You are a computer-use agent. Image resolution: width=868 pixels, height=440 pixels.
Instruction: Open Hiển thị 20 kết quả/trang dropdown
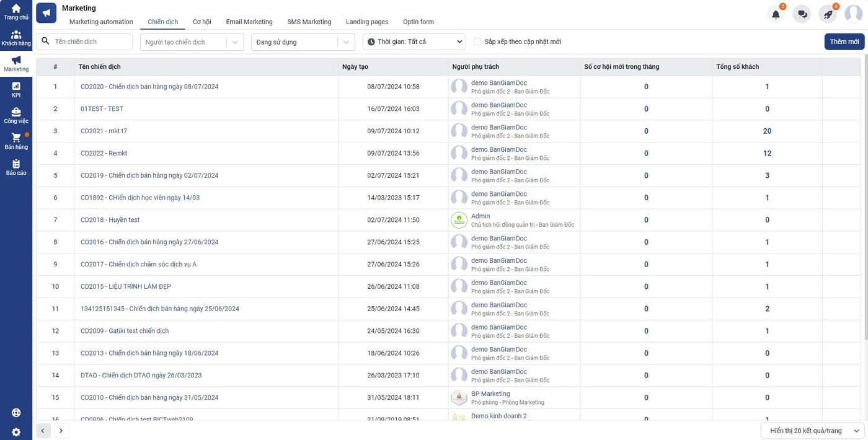tap(812, 431)
